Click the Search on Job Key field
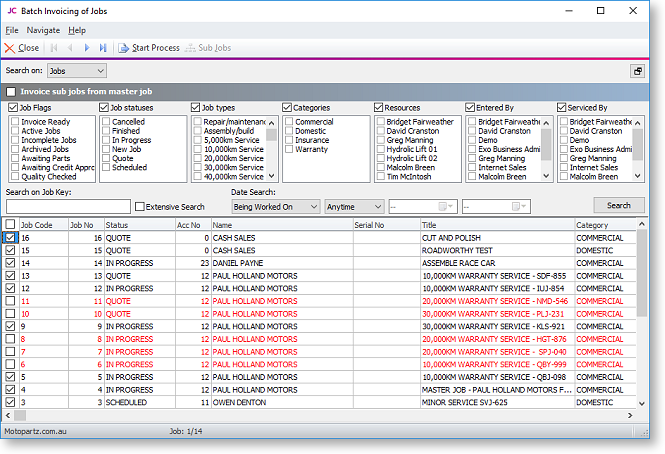Screen dimensions: 665x454 click(x=67, y=207)
